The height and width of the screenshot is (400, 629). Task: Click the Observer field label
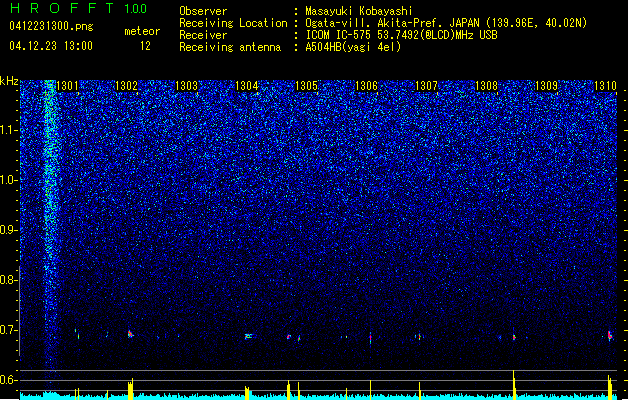[203, 11]
